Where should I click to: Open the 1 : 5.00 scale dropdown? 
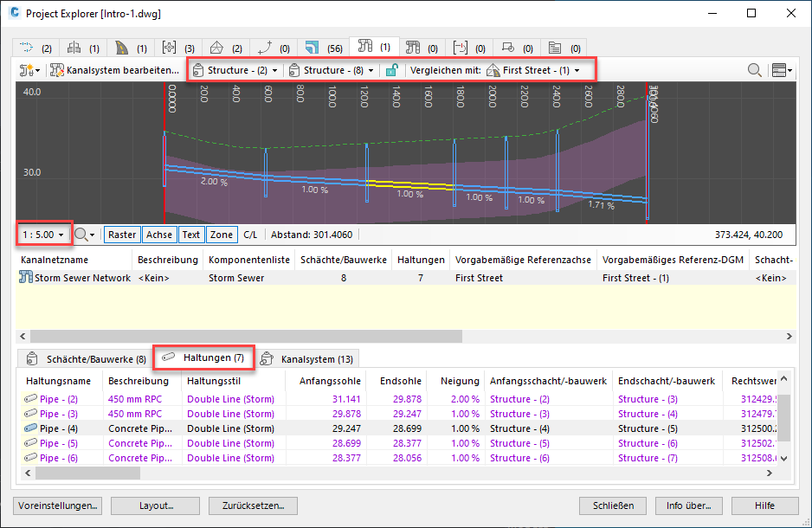click(42, 234)
